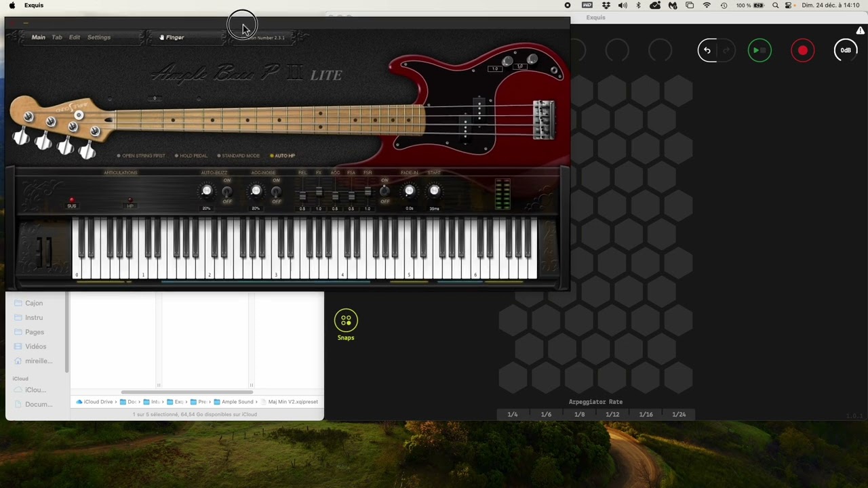
Task: Open Spotlight search in the menu bar
Action: (x=775, y=5)
